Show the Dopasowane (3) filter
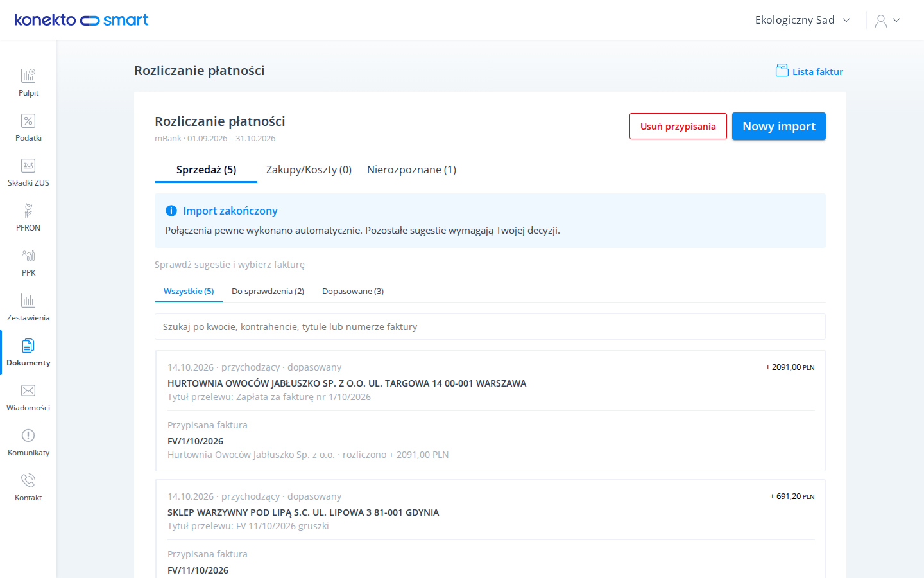The image size is (924, 578). [353, 291]
